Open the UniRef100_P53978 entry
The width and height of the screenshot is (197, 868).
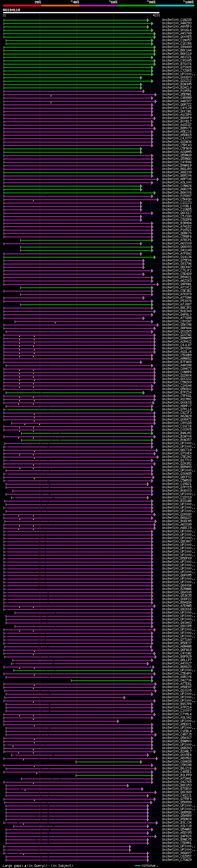pyautogui.click(x=177, y=301)
